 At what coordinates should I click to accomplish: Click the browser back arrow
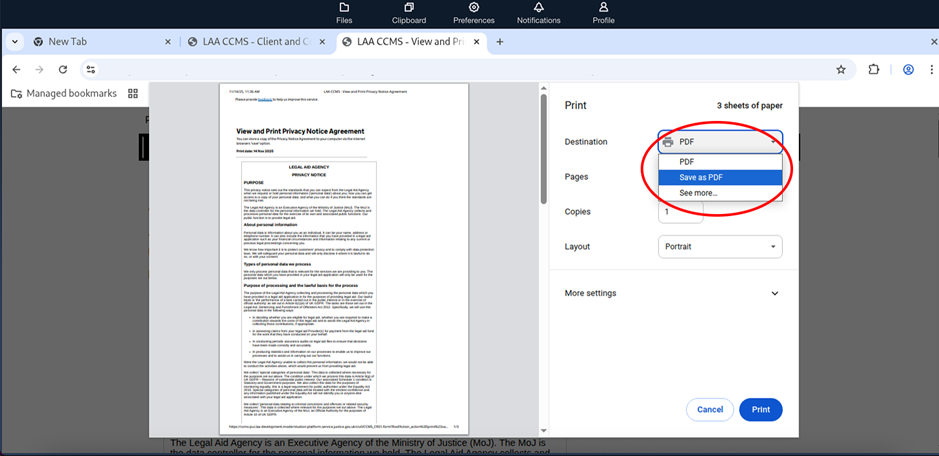17,69
